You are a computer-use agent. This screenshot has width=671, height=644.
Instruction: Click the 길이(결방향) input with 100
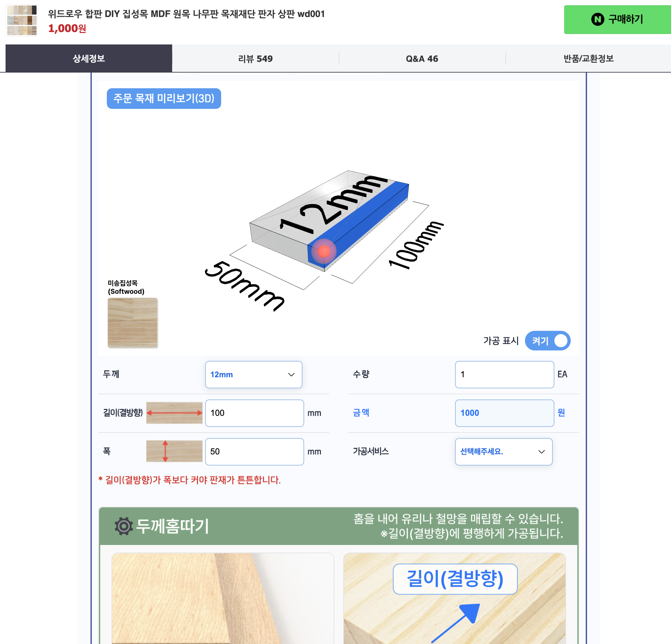pos(254,413)
